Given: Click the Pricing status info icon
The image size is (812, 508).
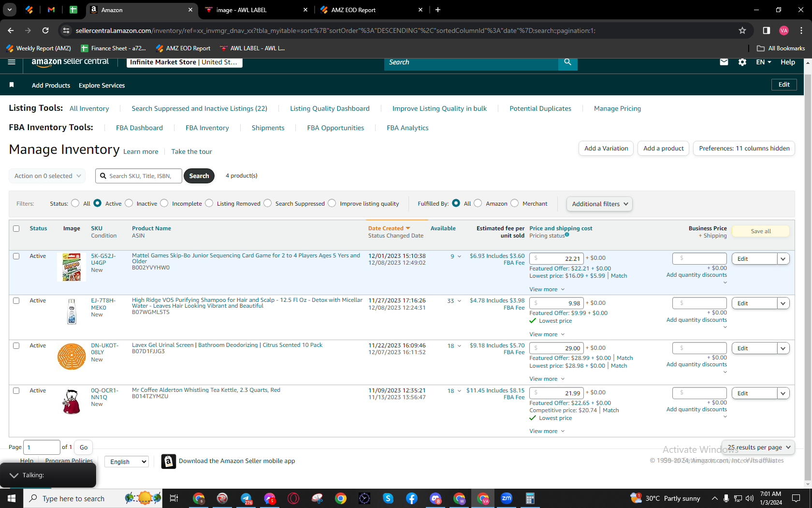Looking at the screenshot, I should click(567, 235).
